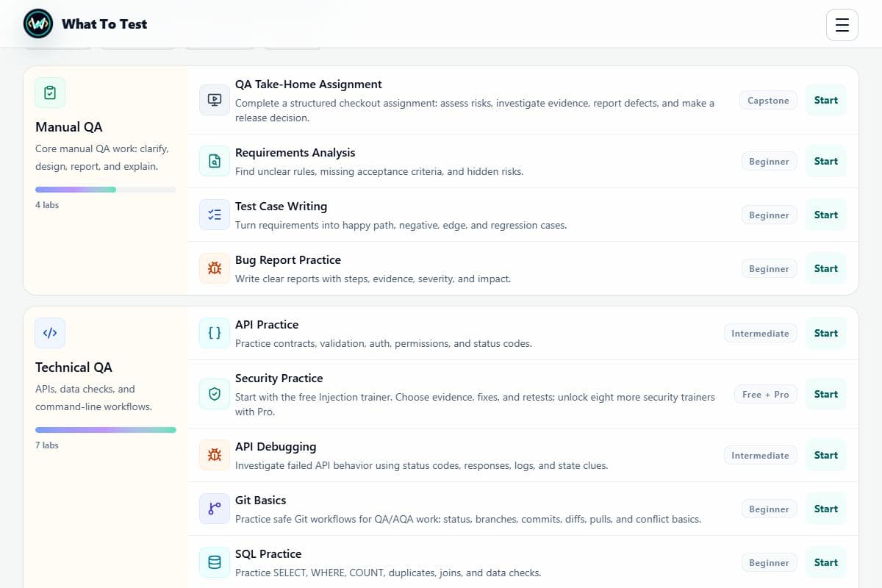Viewport: 882px width, 588px height.
Task: Click the '7 labs' count text
Action: tap(47, 445)
